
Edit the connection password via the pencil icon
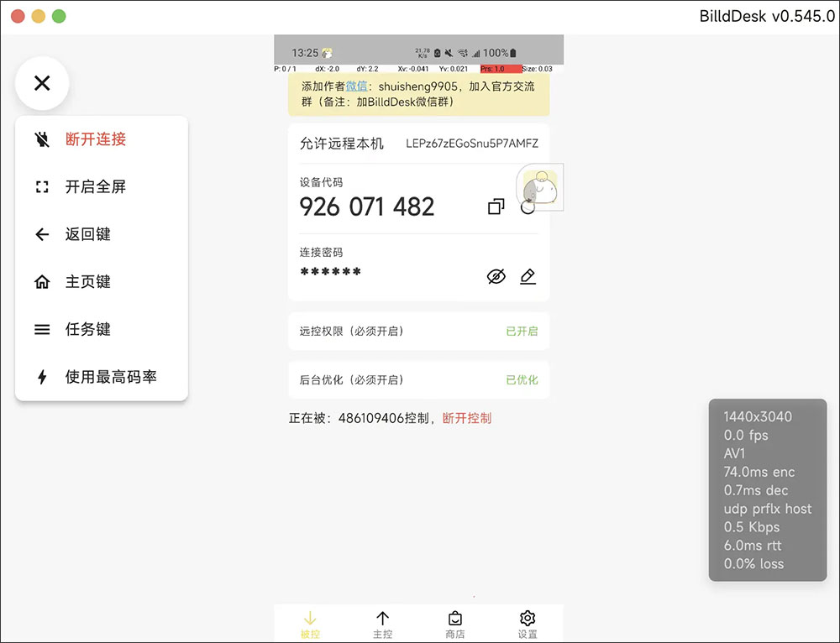pyautogui.click(x=528, y=276)
